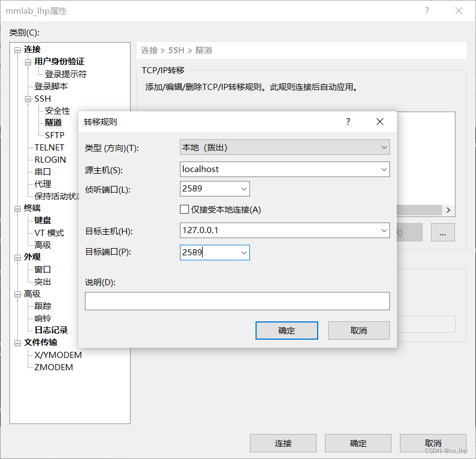Select SSH tree item
476x459 pixels.
click(x=43, y=99)
